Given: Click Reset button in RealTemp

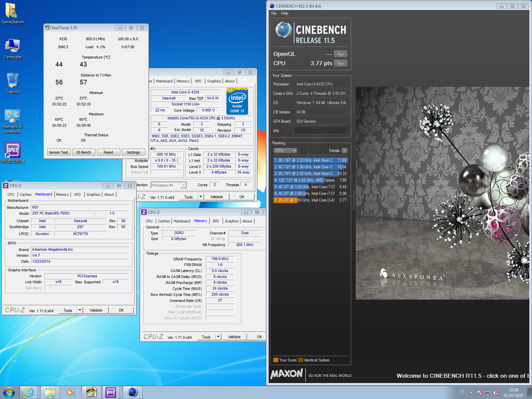Looking at the screenshot, I should [x=108, y=152].
